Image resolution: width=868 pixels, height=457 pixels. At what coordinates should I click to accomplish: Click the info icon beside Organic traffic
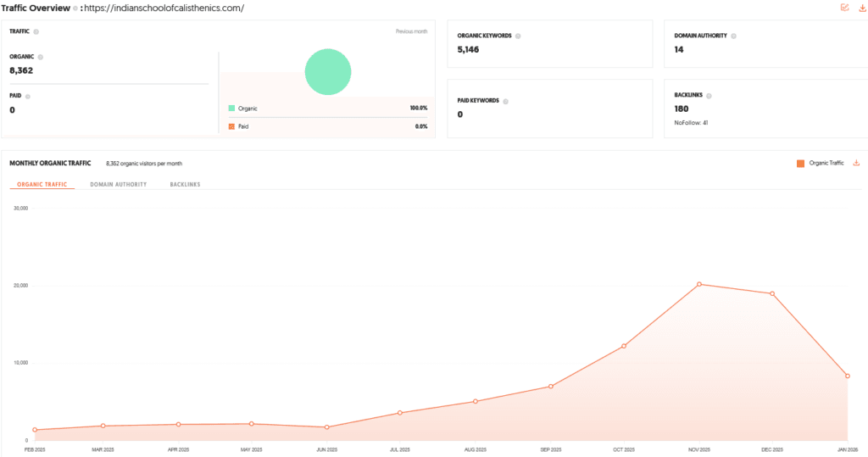40,57
